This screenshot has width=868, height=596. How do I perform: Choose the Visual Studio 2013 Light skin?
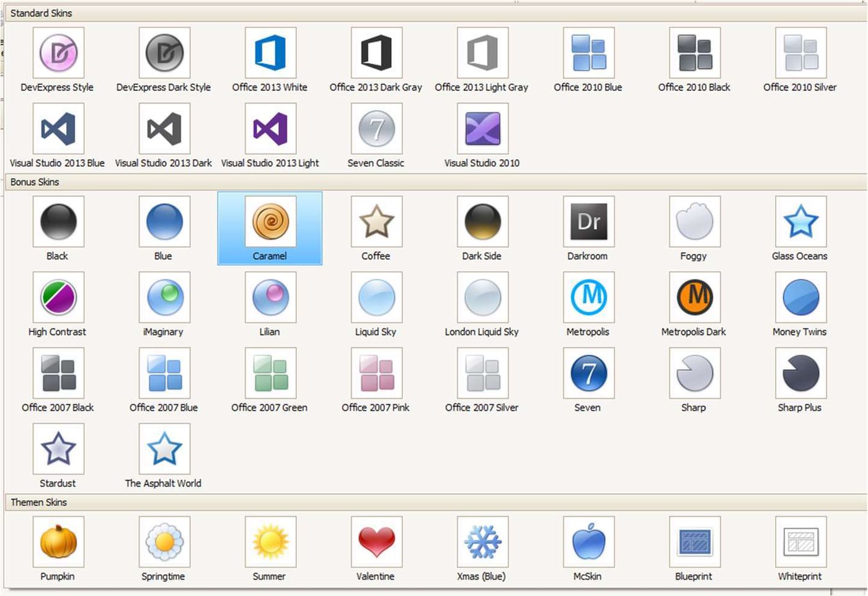(x=270, y=128)
